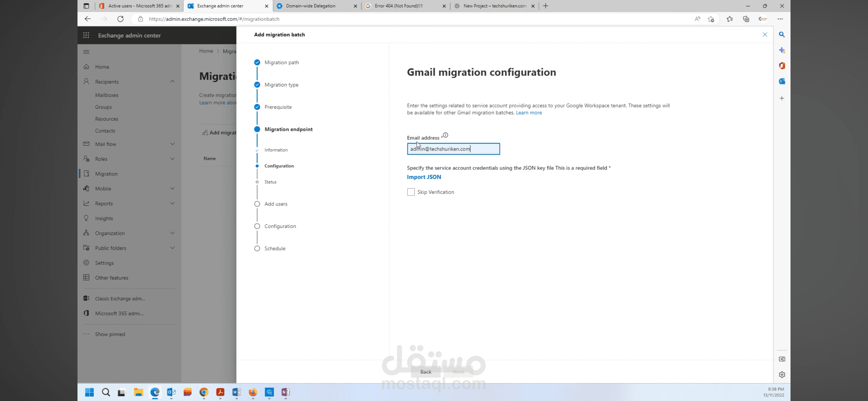Click the Home house icon in sidebar

coord(86,67)
